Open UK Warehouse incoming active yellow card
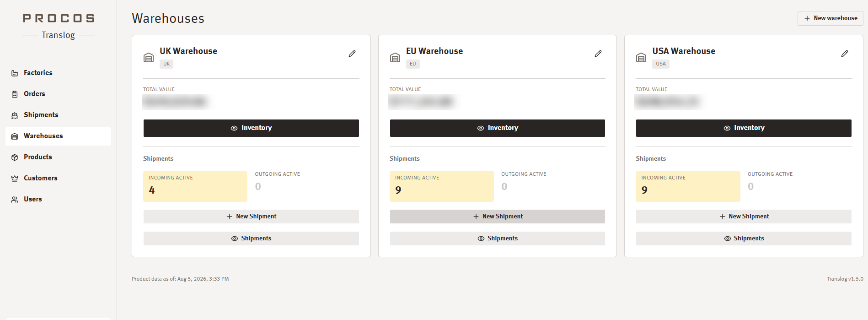Screen dimensions: 868x320 pos(195,186)
